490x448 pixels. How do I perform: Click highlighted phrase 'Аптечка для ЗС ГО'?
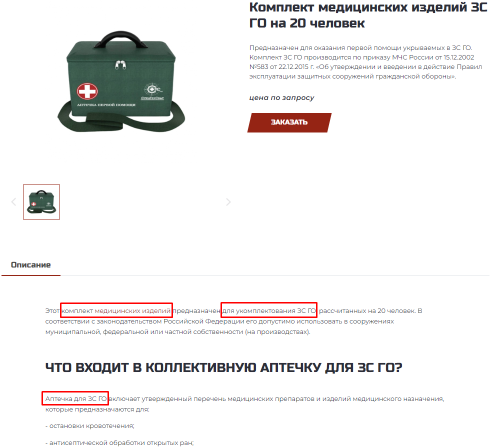pos(76,398)
